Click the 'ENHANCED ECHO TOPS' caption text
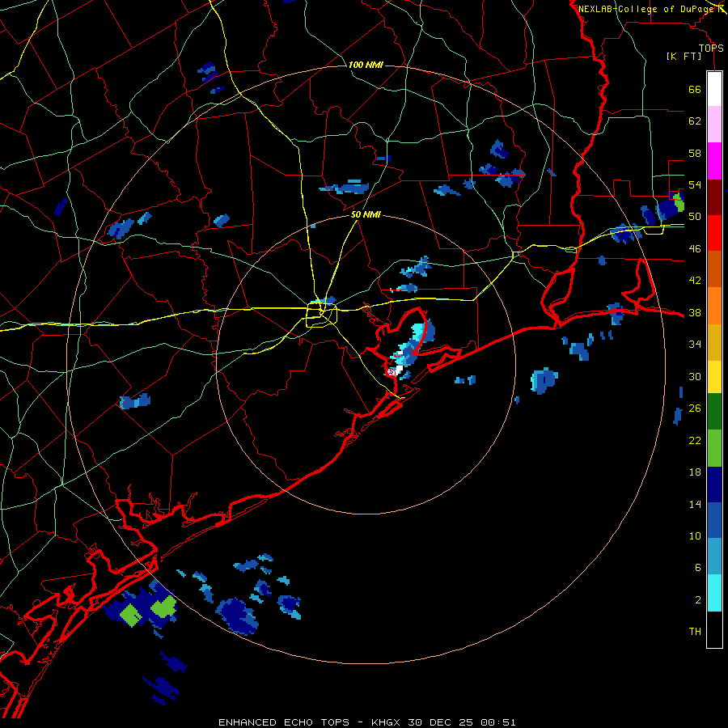Screen dimensions: 728x728 pos(284,722)
